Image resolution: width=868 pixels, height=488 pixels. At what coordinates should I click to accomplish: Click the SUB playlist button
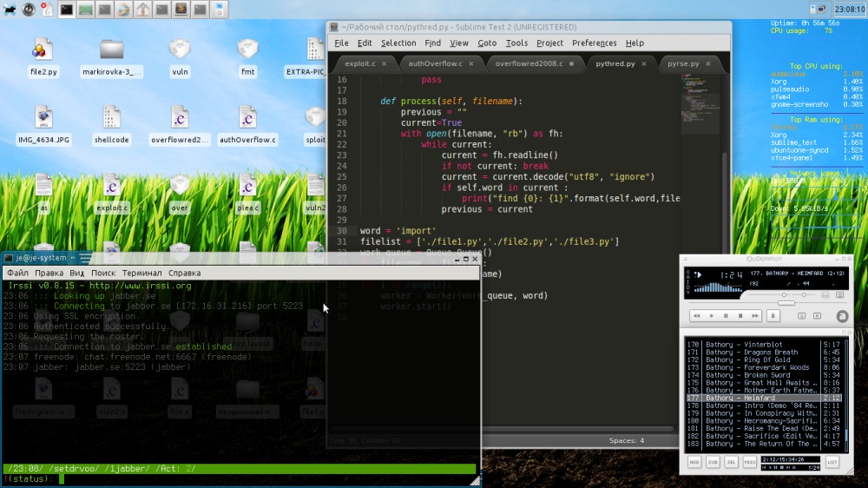point(713,462)
